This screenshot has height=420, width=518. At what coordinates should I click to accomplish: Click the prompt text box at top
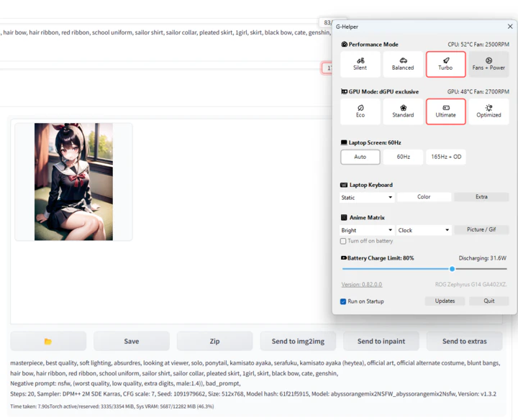coord(165,42)
